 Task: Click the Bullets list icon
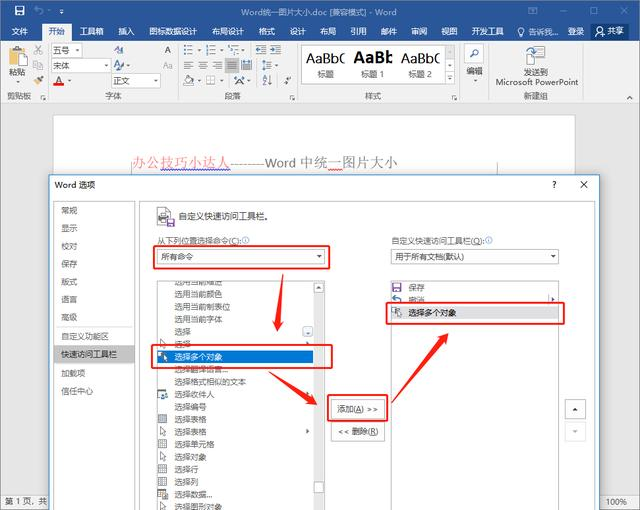[x=188, y=50]
